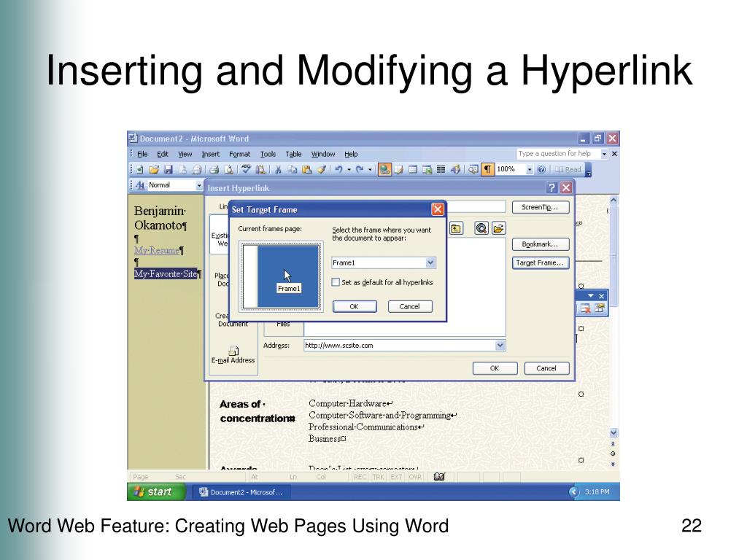Screen dimensions: 747x560
Task: Open the Tools menu
Action: point(268,155)
